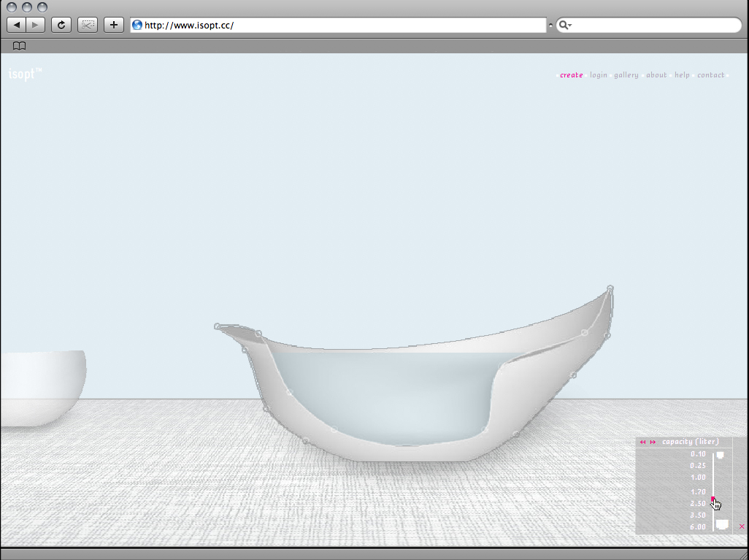Set capacity to 1.00 liter
The height and width of the screenshot is (560, 749).
click(x=698, y=477)
